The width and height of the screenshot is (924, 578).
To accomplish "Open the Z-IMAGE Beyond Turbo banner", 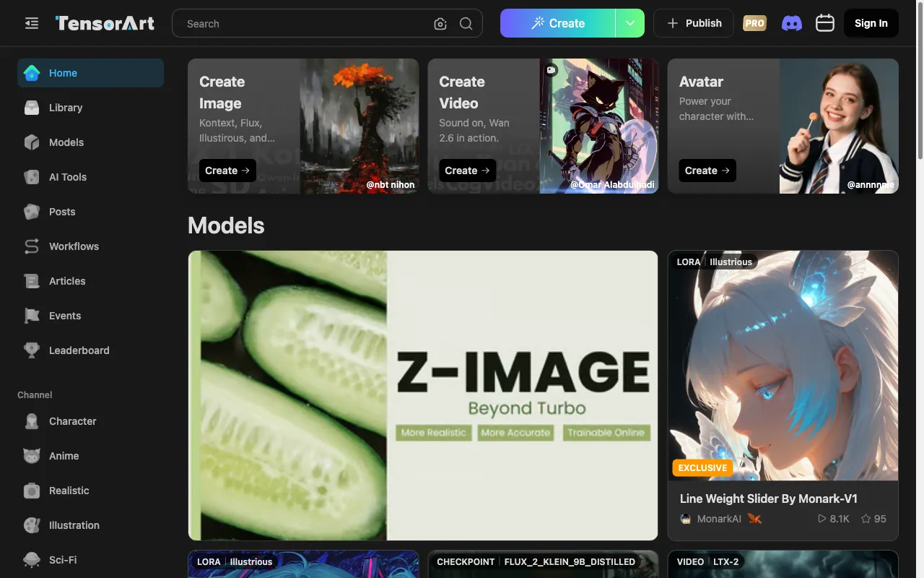I will point(423,395).
